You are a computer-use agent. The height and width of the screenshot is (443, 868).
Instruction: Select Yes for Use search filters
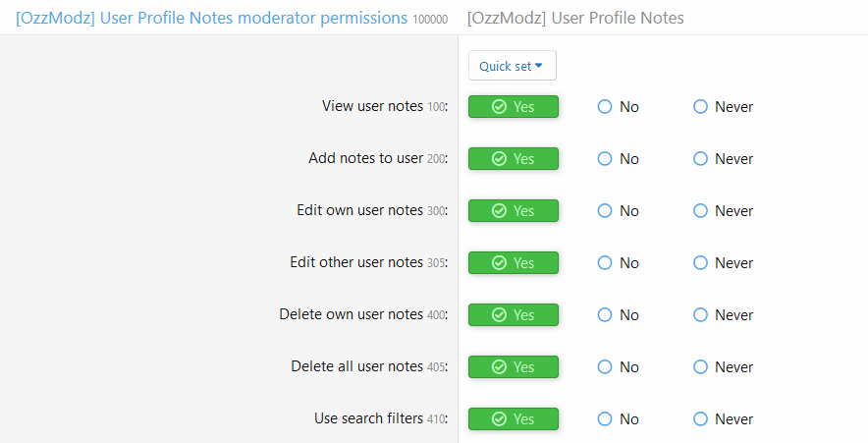coord(513,418)
